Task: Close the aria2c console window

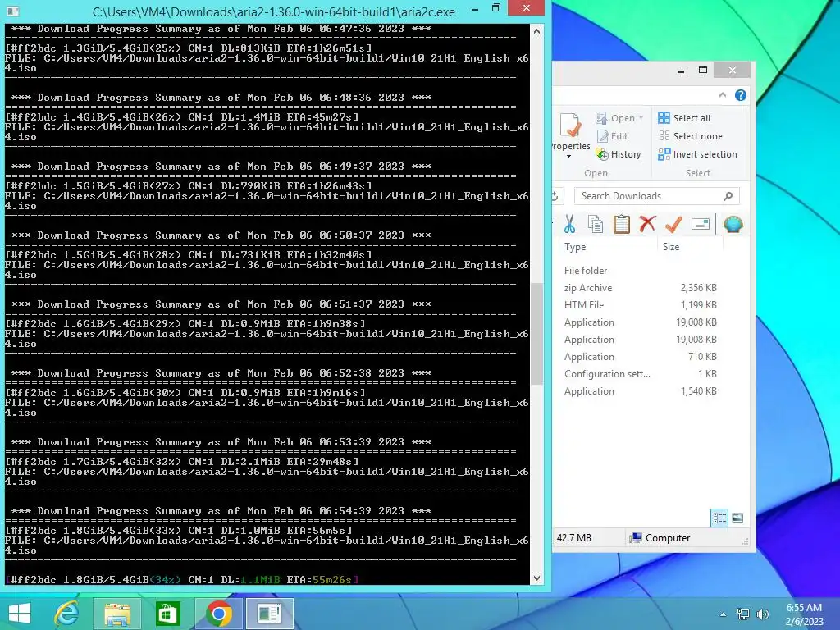Action: [x=526, y=8]
